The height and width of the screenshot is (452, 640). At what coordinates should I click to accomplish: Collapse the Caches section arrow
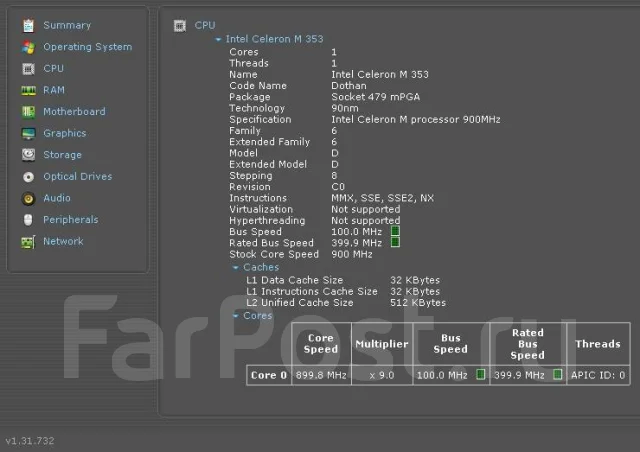236,267
